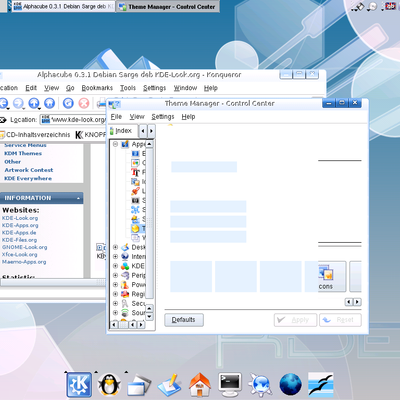The height and width of the screenshot is (400, 400).
Task: Collapse the INFORMATION panel header arrow
Action: point(78,198)
